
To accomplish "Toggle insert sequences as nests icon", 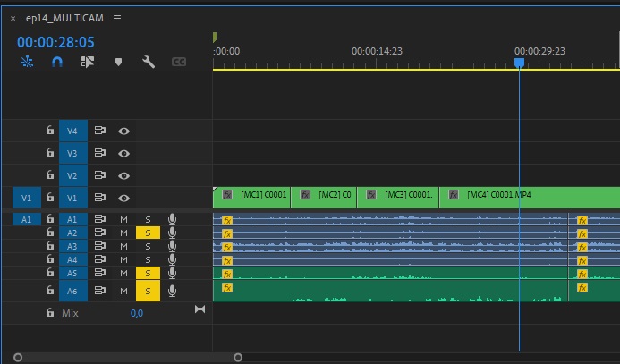I will pos(27,63).
